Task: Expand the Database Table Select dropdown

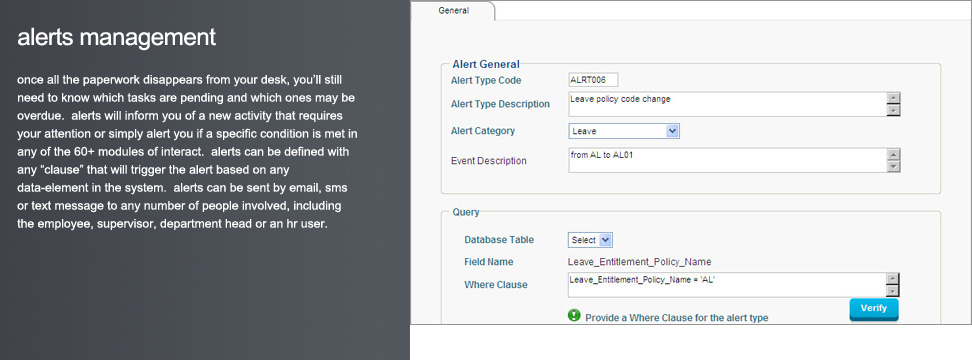Action: tap(590, 240)
